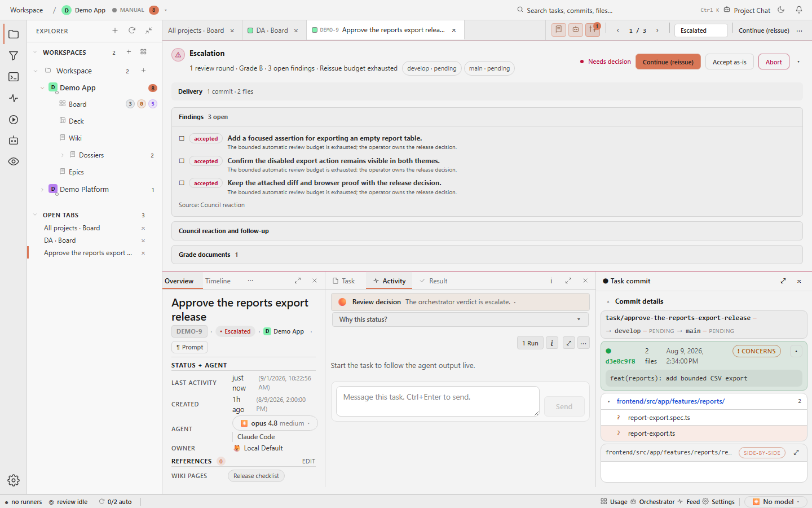
Task: Go to the next task in the pager
Action: pyautogui.click(x=657, y=30)
